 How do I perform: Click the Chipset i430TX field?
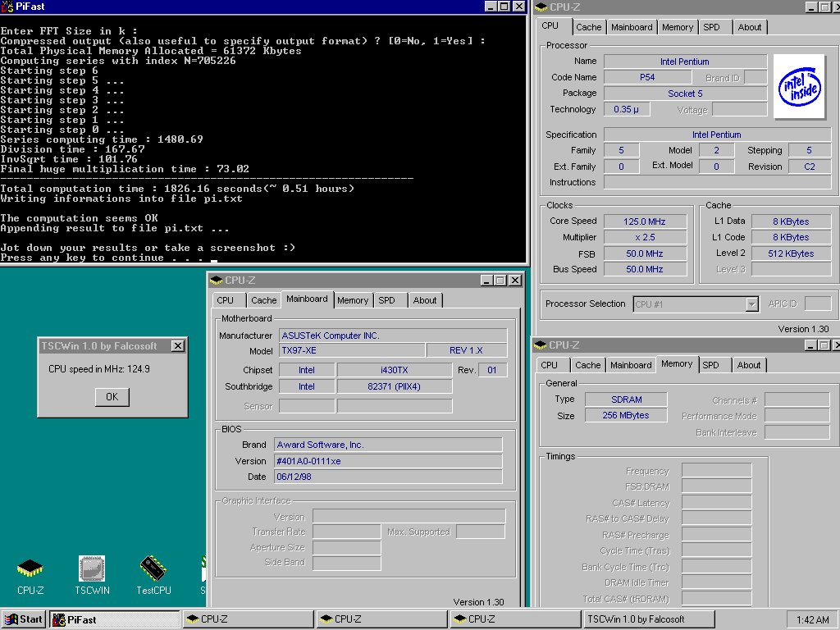click(x=395, y=370)
